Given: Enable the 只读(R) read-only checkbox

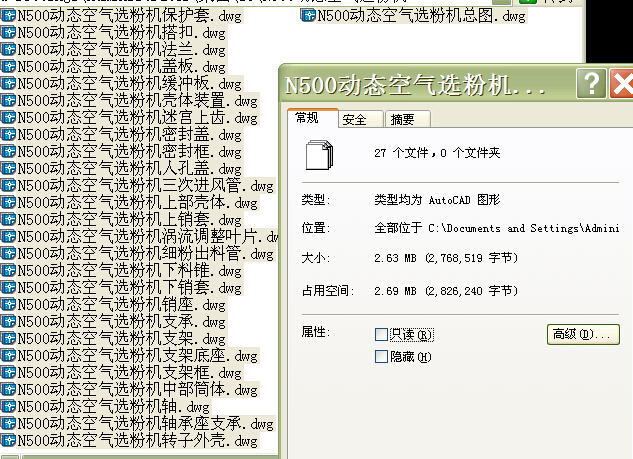Looking at the screenshot, I should click(381, 335).
